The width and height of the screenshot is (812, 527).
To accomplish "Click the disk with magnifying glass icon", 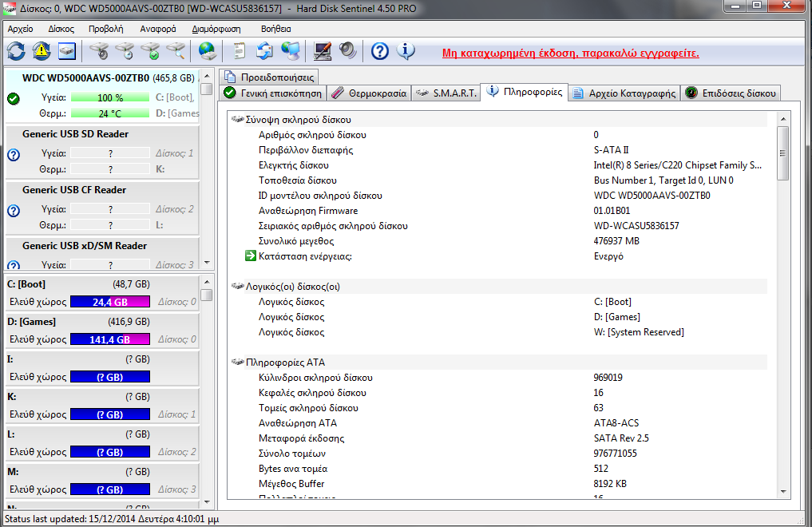I will tap(176, 51).
